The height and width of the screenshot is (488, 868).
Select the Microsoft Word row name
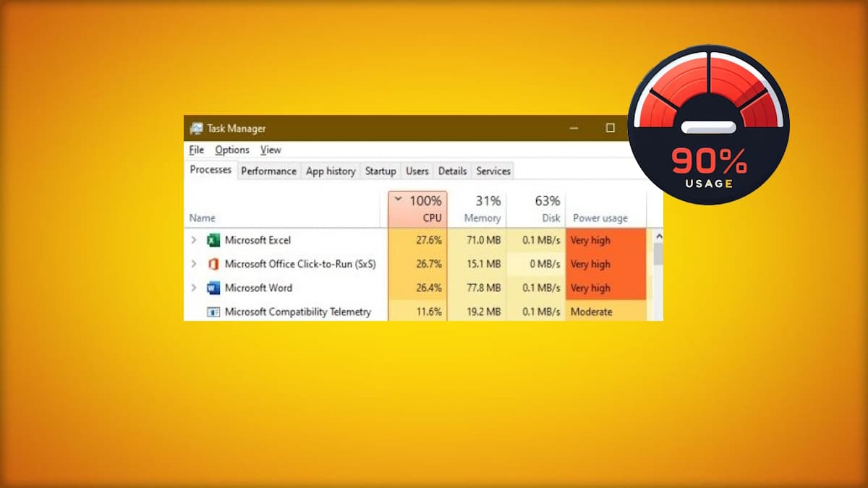[258, 288]
